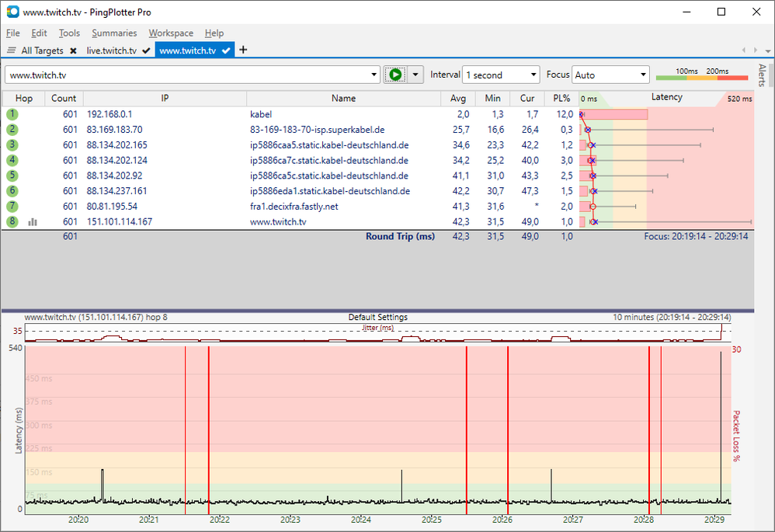This screenshot has height=532, width=775.
Task: Click the checkmark icon on live.twitch.tv tab
Action: click(x=146, y=50)
